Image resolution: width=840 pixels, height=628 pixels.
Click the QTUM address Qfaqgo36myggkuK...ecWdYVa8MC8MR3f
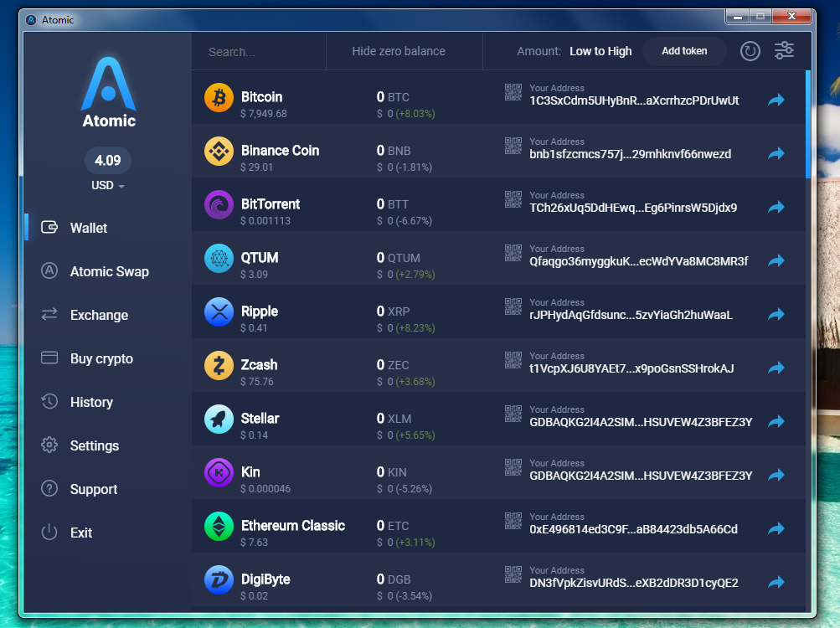[638, 261]
